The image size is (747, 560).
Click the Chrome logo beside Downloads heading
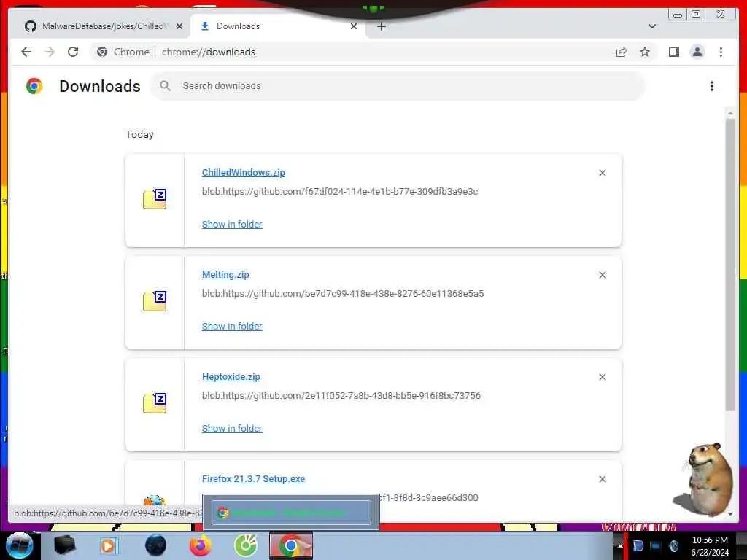click(x=34, y=86)
